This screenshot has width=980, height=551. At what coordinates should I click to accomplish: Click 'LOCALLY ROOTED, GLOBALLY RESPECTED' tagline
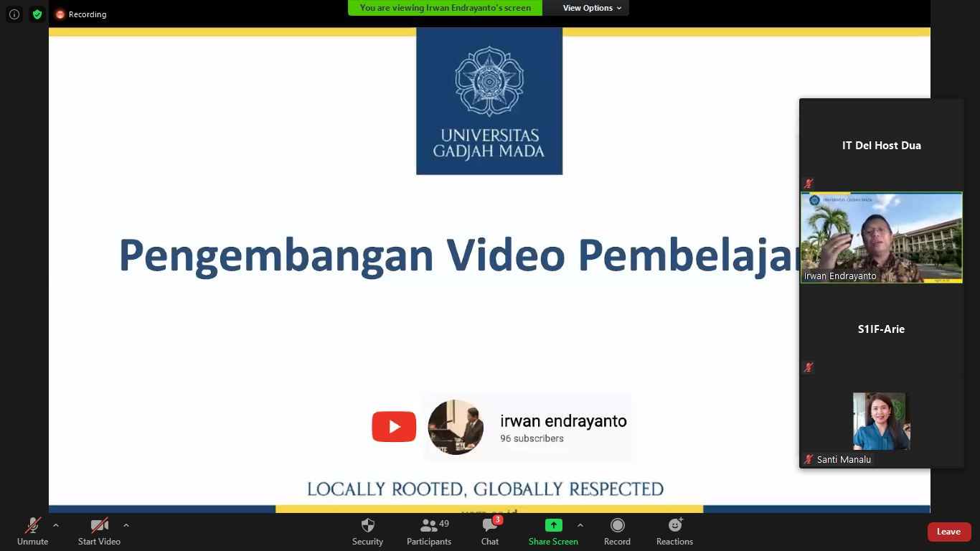coord(485,489)
